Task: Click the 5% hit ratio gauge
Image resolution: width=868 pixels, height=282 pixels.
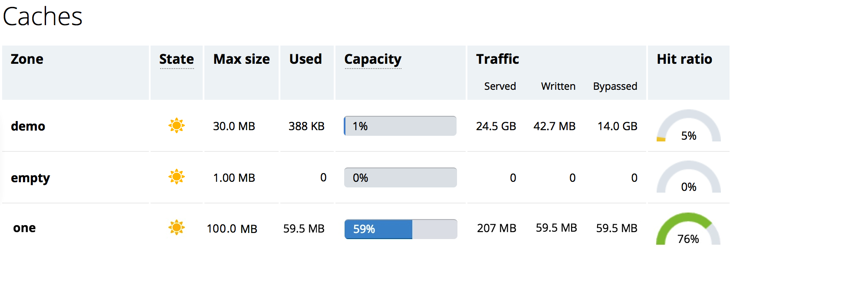Action: point(688,125)
